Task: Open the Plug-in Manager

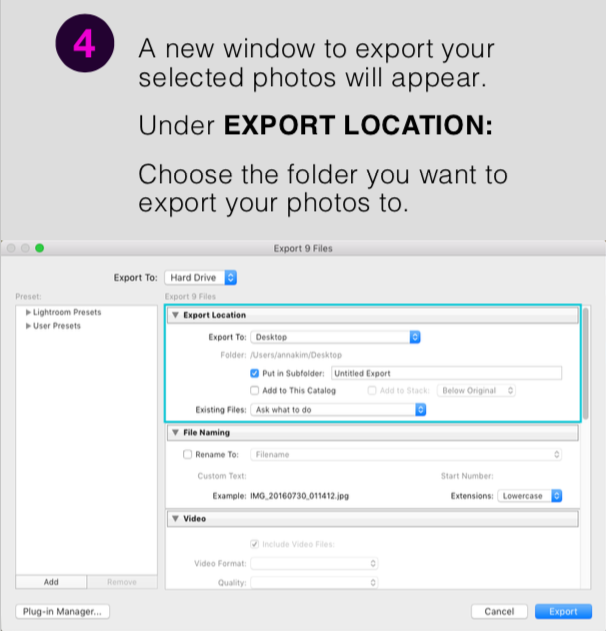Action: 62,611
